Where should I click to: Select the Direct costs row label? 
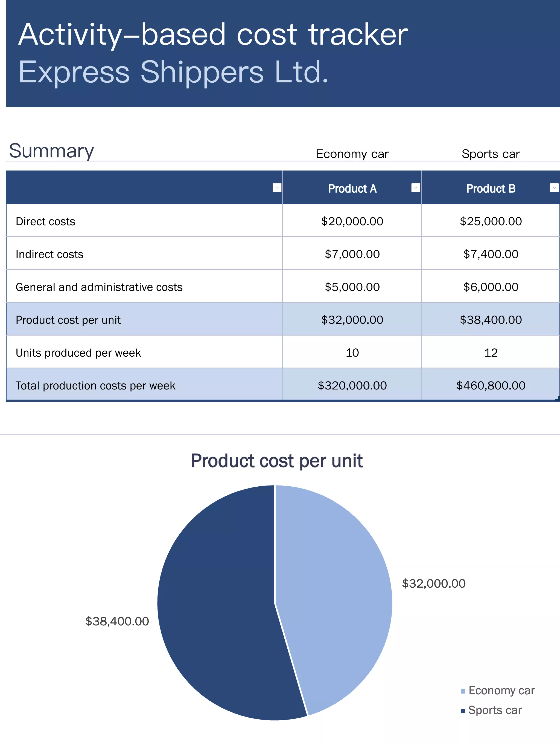(45, 221)
